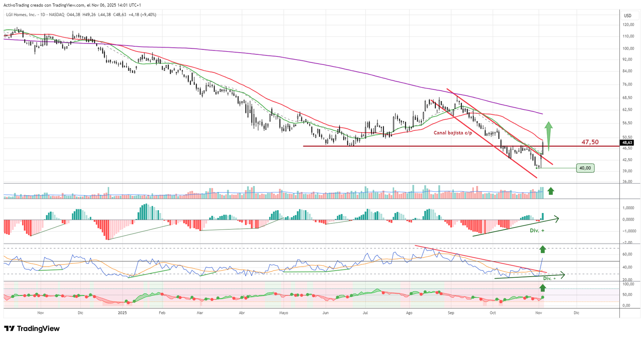Viewport: 644px width, 339px height.
Task: Select the 'Div. +' label in MACD panel
Action: tap(537, 231)
